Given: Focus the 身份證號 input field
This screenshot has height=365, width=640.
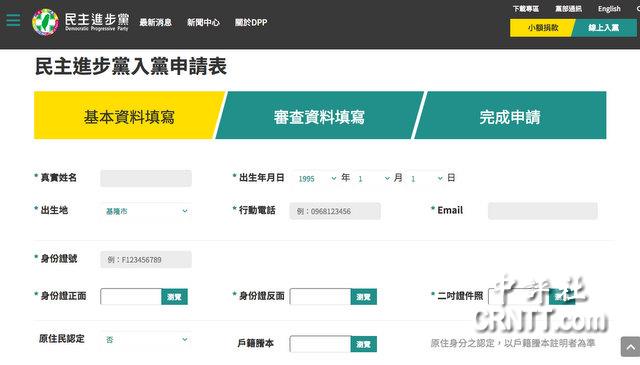Looking at the screenshot, I should pyautogui.click(x=146, y=259).
